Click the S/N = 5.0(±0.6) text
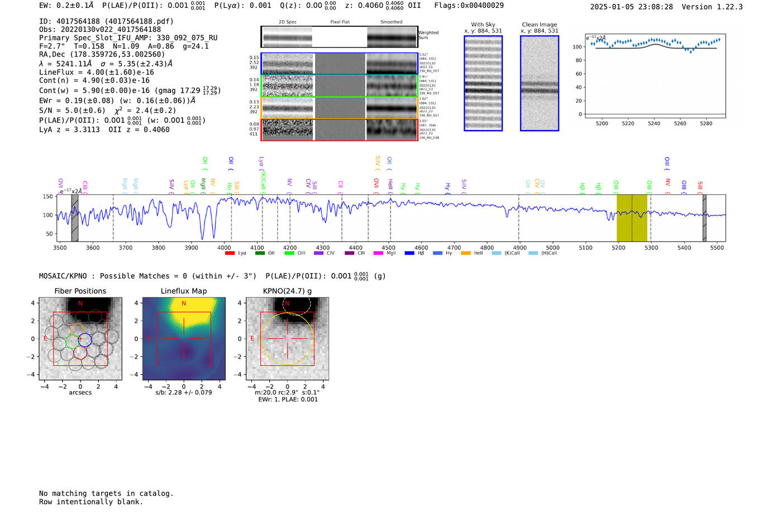This screenshot has height=532, width=782. 72,111
